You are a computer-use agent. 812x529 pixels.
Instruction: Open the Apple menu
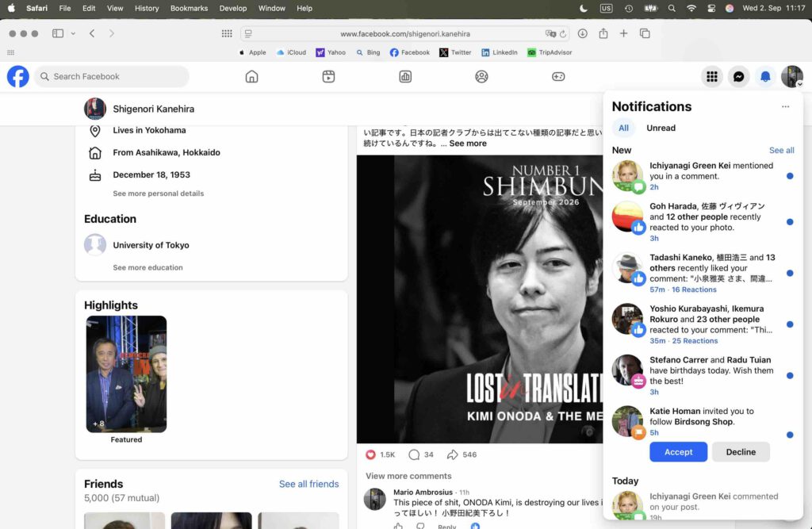coord(11,8)
